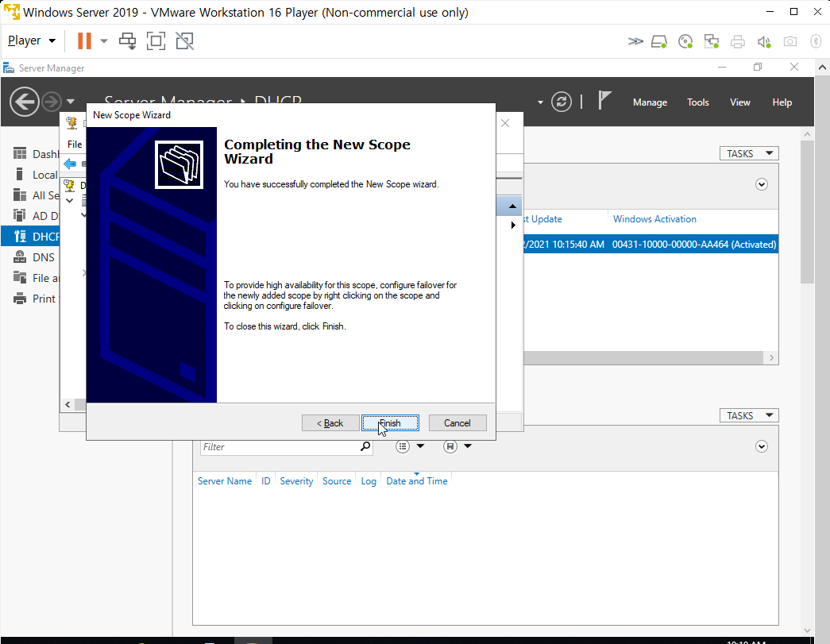This screenshot has width=830, height=644.
Task: Refresh Server Manager
Action: (x=561, y=102)
